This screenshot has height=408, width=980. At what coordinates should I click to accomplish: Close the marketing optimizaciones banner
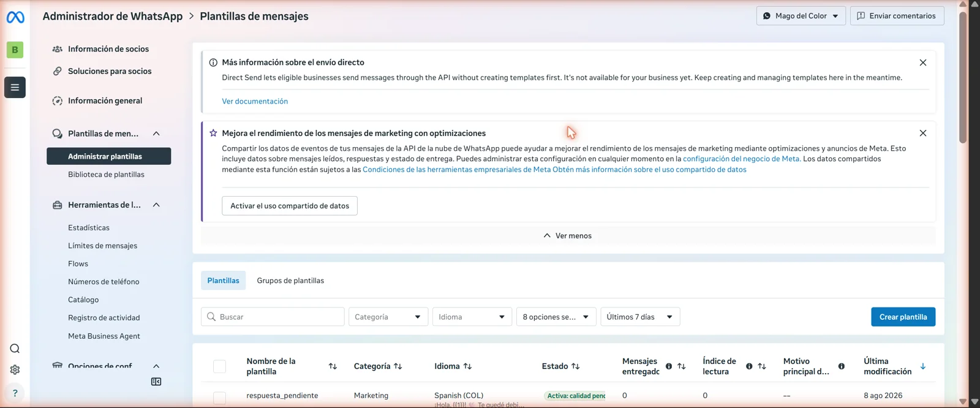point(923,133)
